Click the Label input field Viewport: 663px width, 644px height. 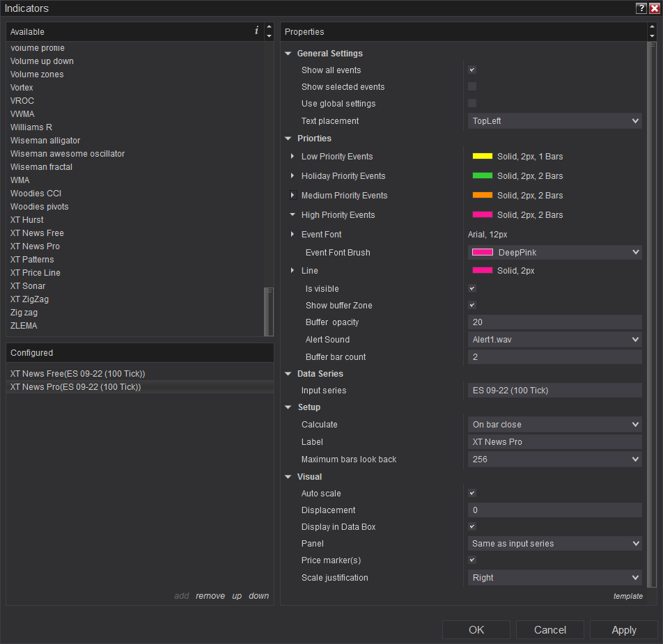[555, 441]
